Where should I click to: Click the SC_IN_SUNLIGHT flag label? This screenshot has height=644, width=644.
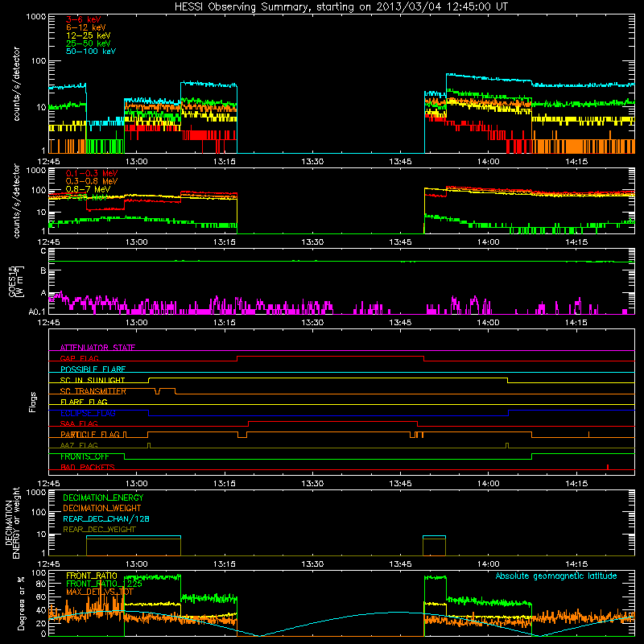click(93, 380)
